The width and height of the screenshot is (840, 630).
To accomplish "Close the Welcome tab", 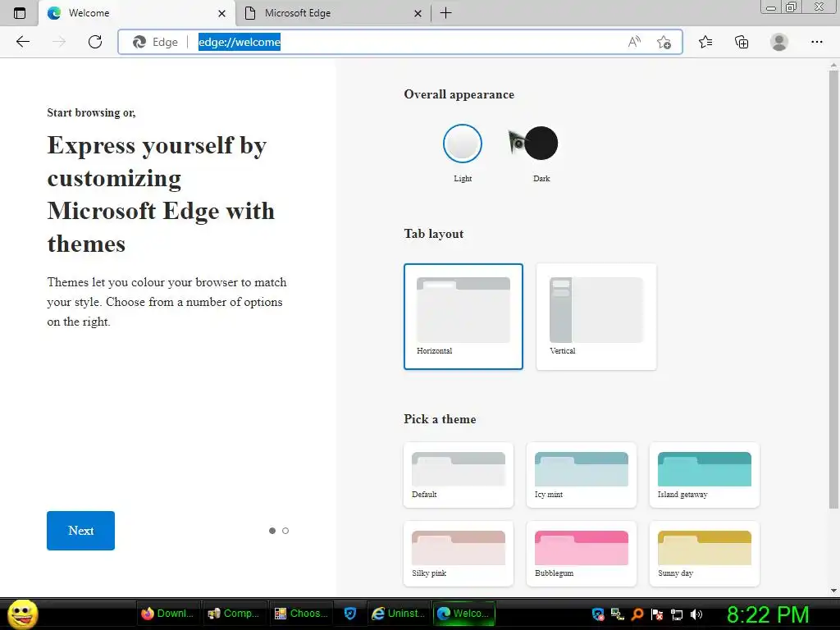I will pyautogui.click(x=221, y=13).
